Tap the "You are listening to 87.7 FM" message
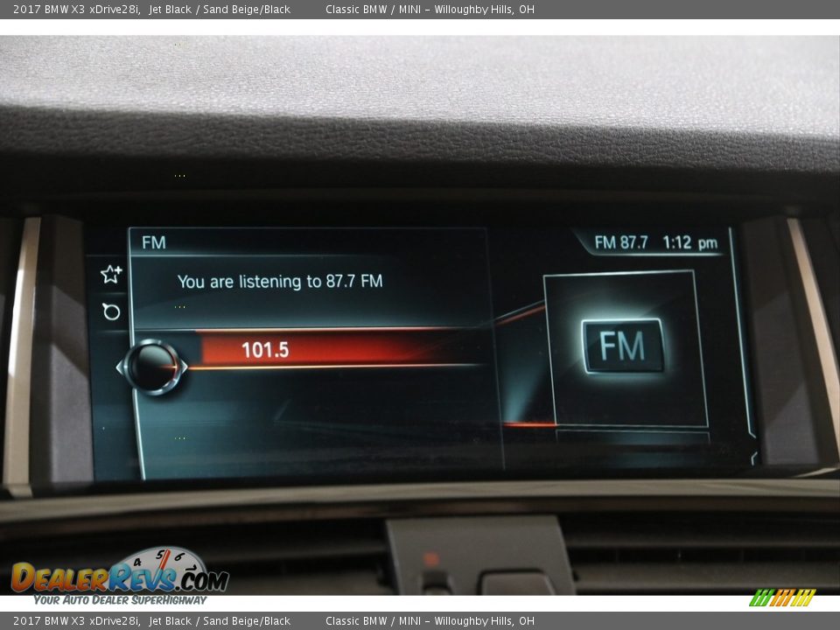Screen dimensions: 840x630 (280, 282)
